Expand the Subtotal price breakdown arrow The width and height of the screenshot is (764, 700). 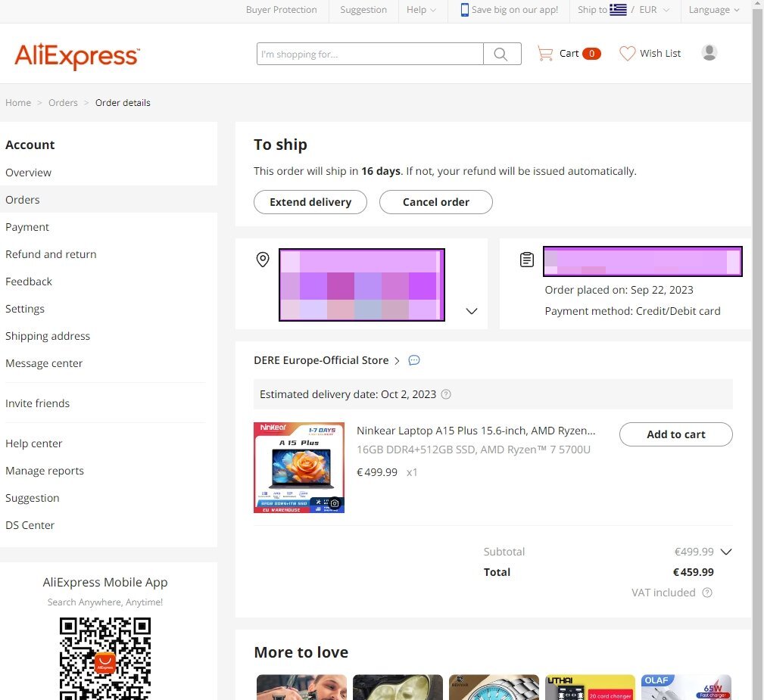726,552
